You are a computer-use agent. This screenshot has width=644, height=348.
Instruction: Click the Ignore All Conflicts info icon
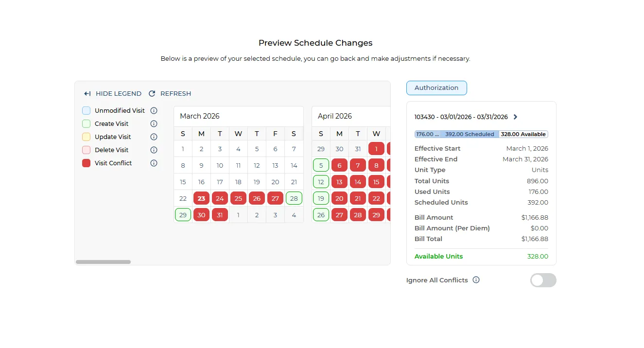pos(476,280)
